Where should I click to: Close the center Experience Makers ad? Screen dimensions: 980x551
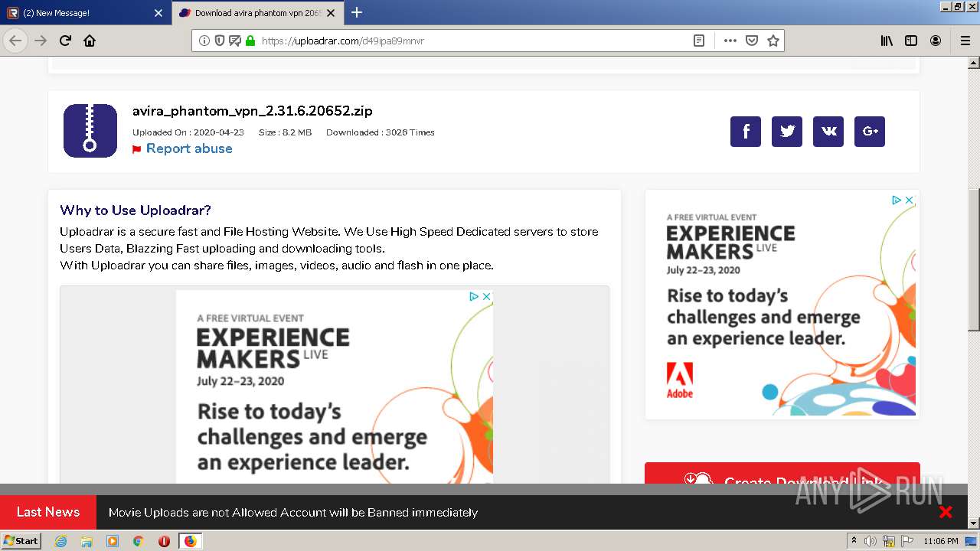(486, 297)
